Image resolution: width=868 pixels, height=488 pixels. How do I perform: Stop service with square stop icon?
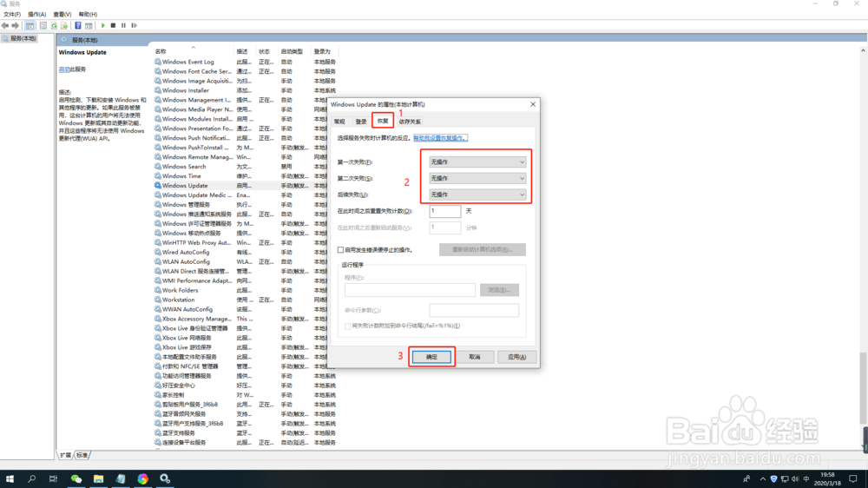tap(113, 25)
